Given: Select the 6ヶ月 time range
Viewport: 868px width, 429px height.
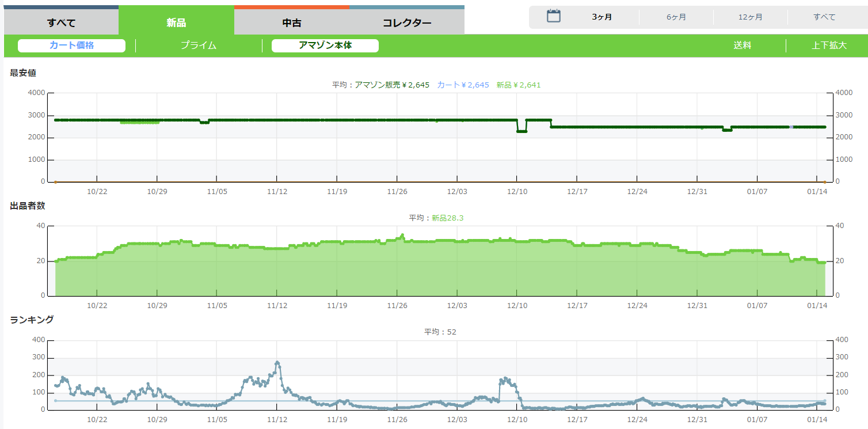Looking at the screenshot, I should (676, 17).
